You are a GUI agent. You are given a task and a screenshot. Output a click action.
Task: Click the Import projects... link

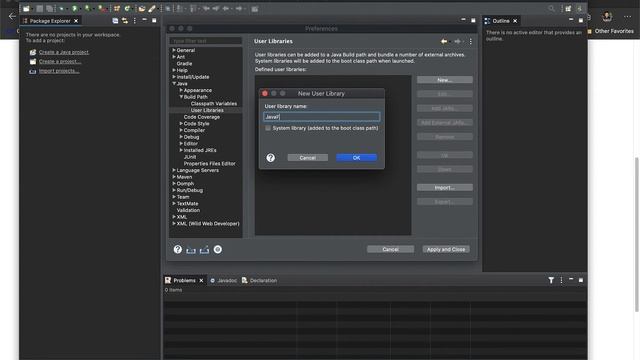click(59, 71)
